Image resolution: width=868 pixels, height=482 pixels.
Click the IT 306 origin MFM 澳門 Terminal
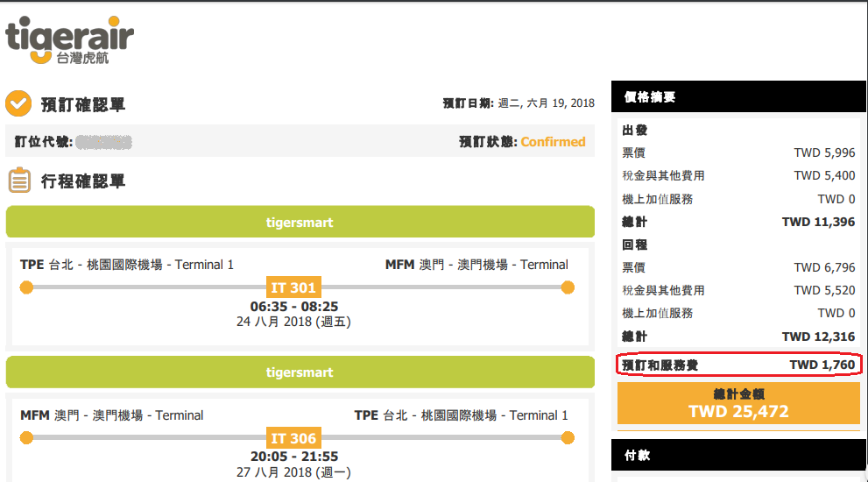pyautogui.click(x=112, y=415)
